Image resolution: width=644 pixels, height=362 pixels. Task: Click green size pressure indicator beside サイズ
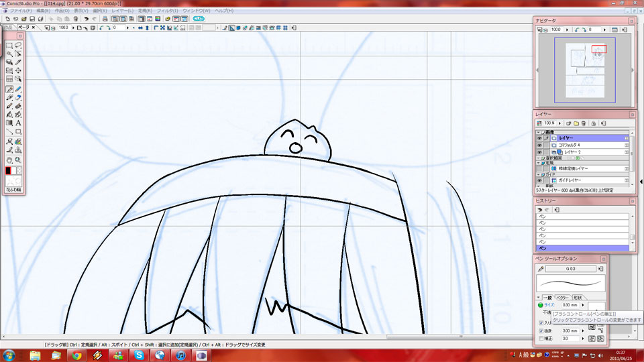coord(541,305)
